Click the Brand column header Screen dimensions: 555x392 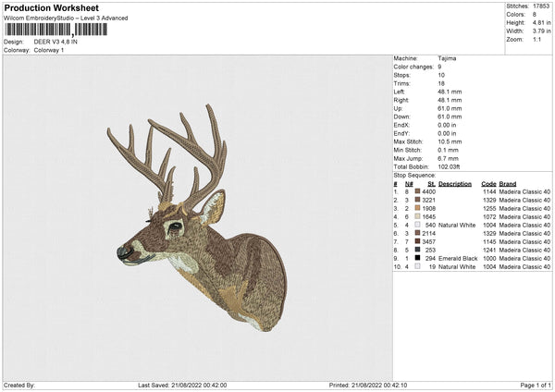(x=508, y=183)
